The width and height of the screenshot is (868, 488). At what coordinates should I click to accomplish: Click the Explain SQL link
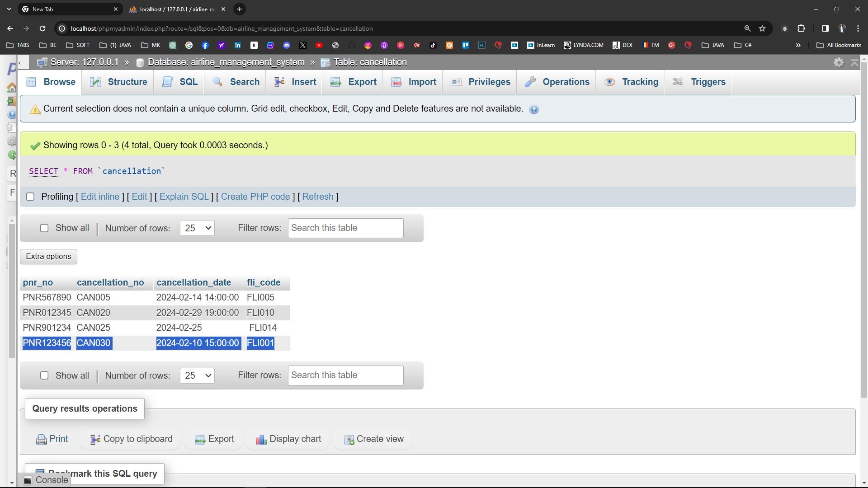tap(184, 197)
